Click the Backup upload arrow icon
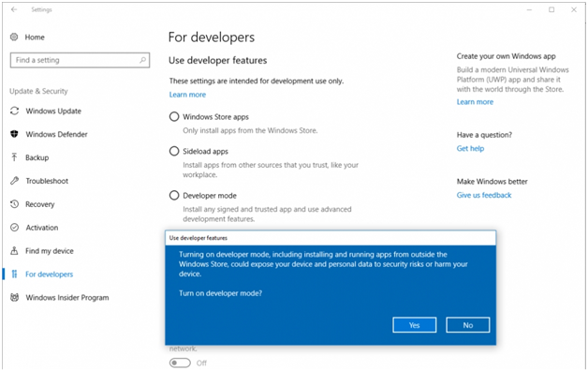The width and height of the screenshot is (588, 371). (x=15, y=157)
